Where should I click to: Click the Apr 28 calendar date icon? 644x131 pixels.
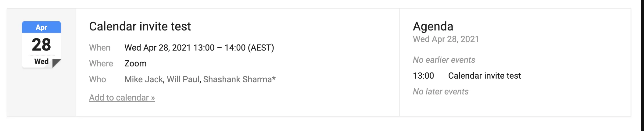[41, 44]
